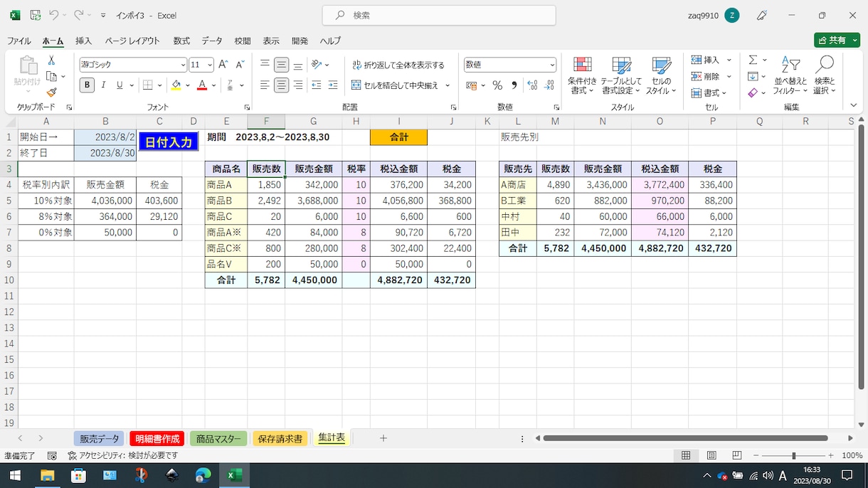Click the Decrease Font Size icon

tap(240, 65)
